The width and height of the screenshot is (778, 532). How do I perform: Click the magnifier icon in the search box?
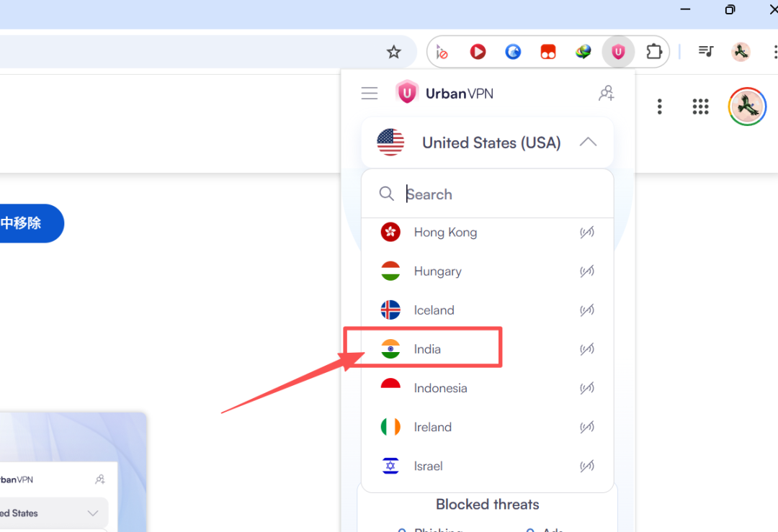387,194
